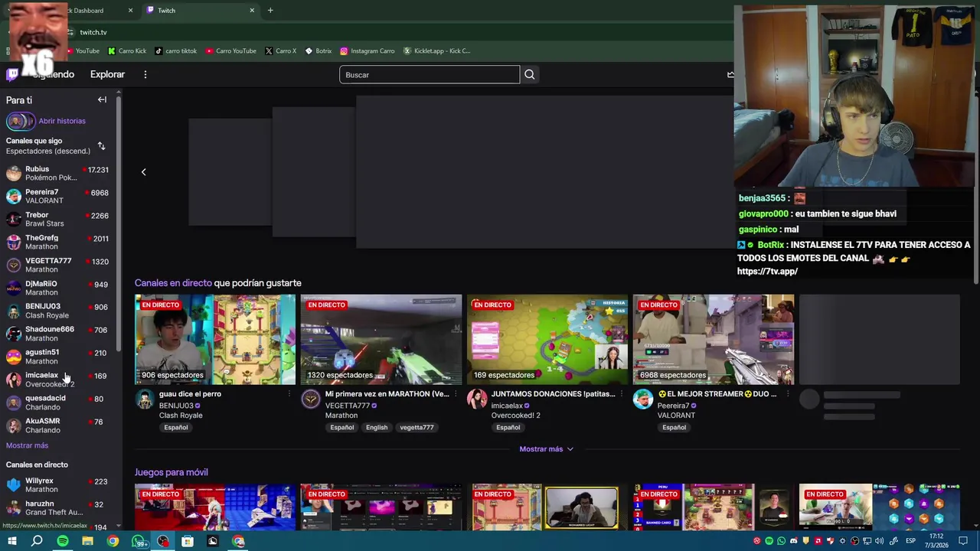Switch to the Dashboard browser tab

coord(84,10)
